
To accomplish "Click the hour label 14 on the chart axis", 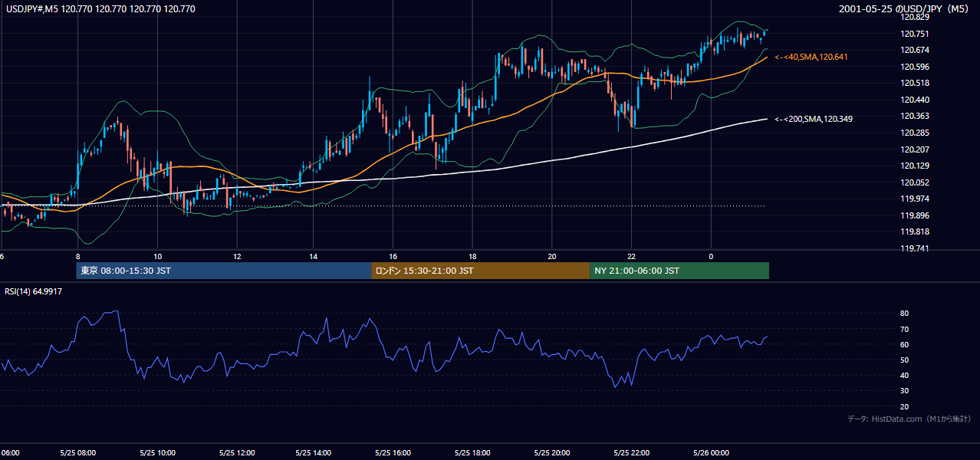I will [314, 256].
